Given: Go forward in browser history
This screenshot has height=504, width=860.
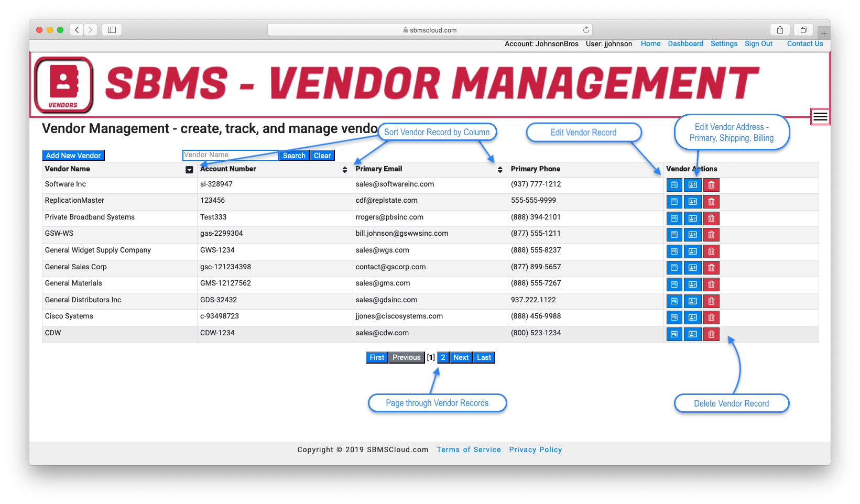Looking at the screenshot, I should [x=91, y=30].
